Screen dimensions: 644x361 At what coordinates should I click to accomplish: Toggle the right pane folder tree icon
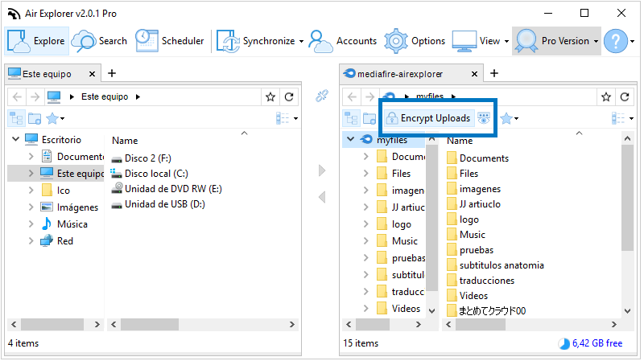(352, 118)
